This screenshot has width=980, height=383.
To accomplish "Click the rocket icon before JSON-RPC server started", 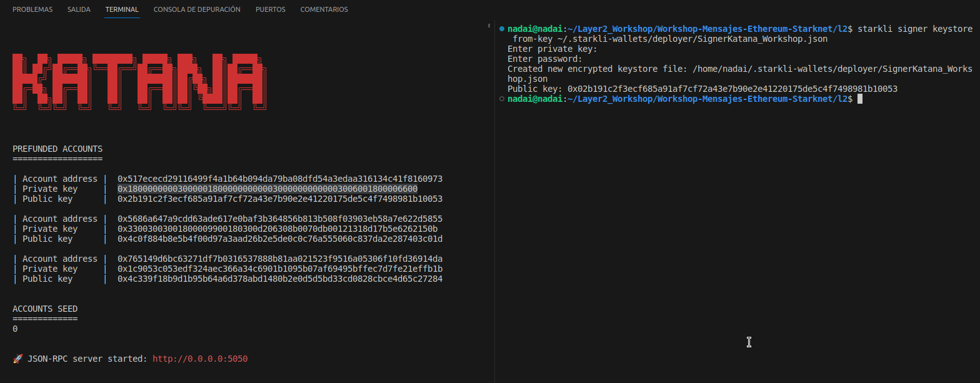I will [17, 359].
